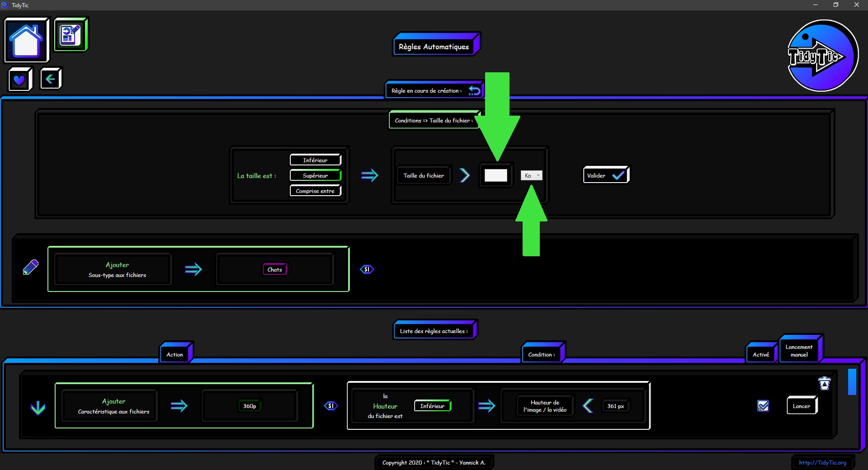Undo the rule being created arrow icon
This screenshot has height=470, width=868.
[474, 91]
